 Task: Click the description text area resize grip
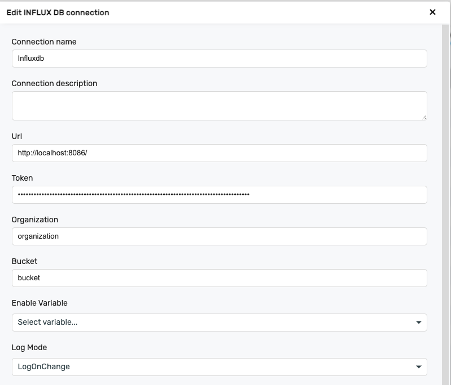click(424, 117)
